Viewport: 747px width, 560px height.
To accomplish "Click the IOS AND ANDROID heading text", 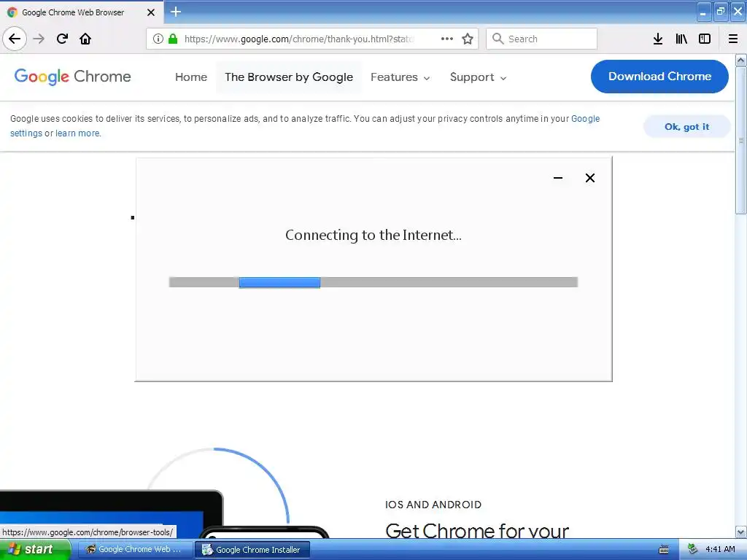I will tap(433, 505).
